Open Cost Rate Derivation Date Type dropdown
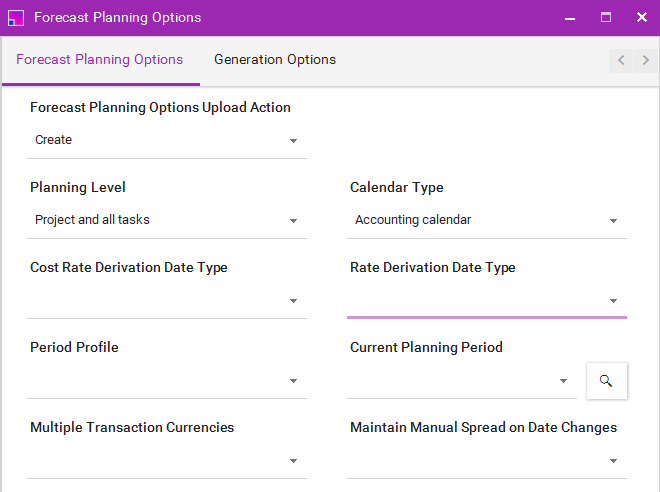 [167, 300]
